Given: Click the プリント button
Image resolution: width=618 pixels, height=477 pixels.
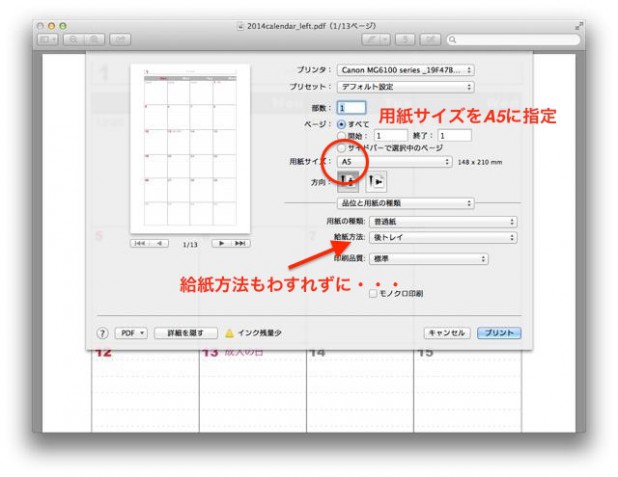Looking at the screenshot, I should point(499,333).
